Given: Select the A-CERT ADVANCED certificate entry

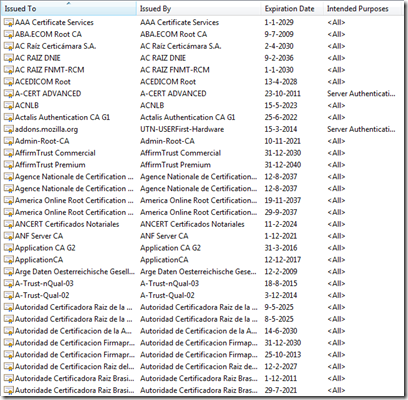Looking at the screenshot, I should pyautogui.click(x=203, y=94).
